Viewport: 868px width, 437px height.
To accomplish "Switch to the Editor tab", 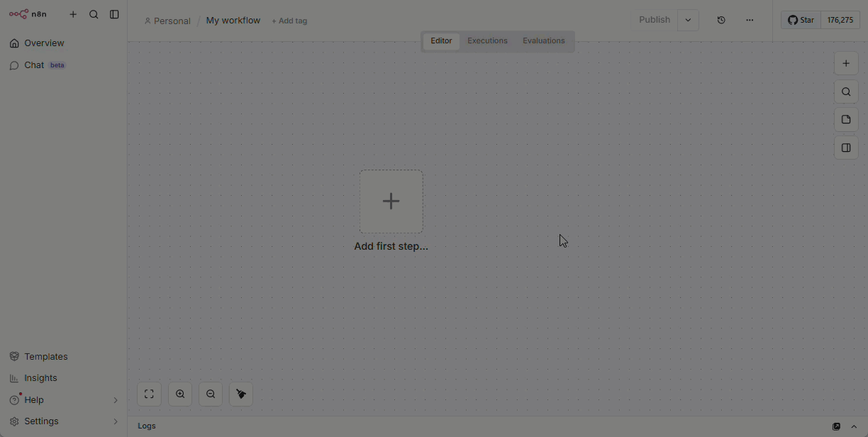I will pos(441,41).
